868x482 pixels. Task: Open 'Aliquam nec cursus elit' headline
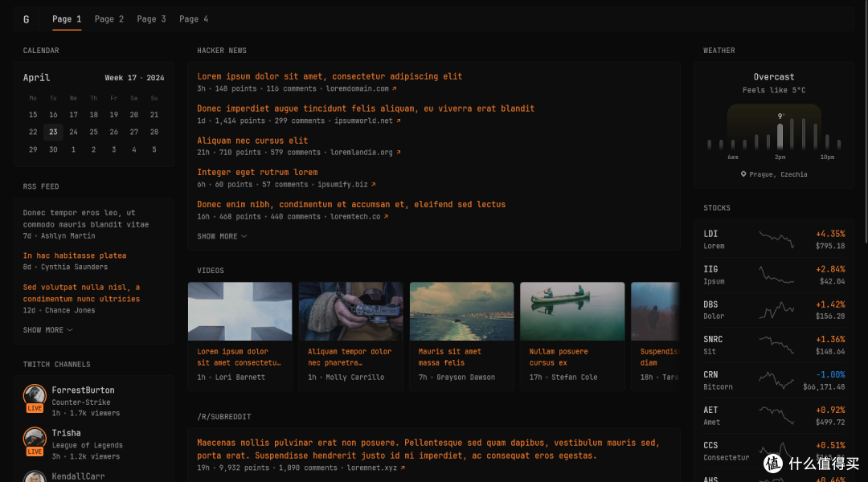pyautogui.click(x=252, y=141)
